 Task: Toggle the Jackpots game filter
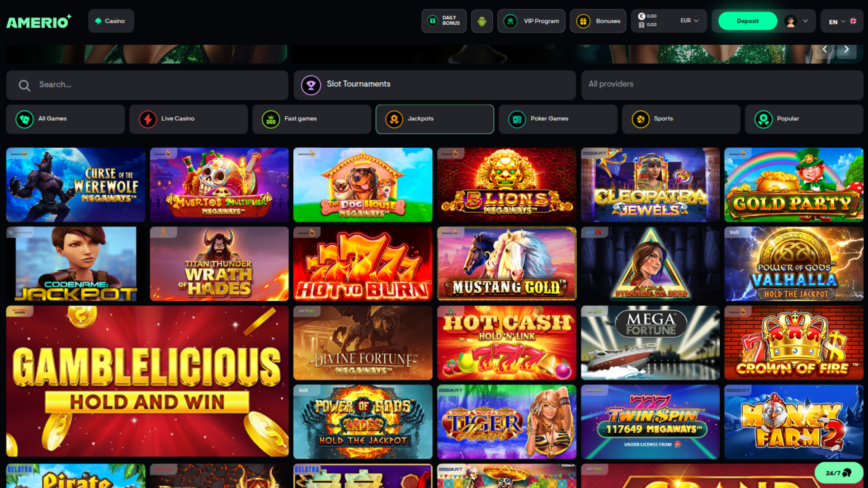coord(434,119)
